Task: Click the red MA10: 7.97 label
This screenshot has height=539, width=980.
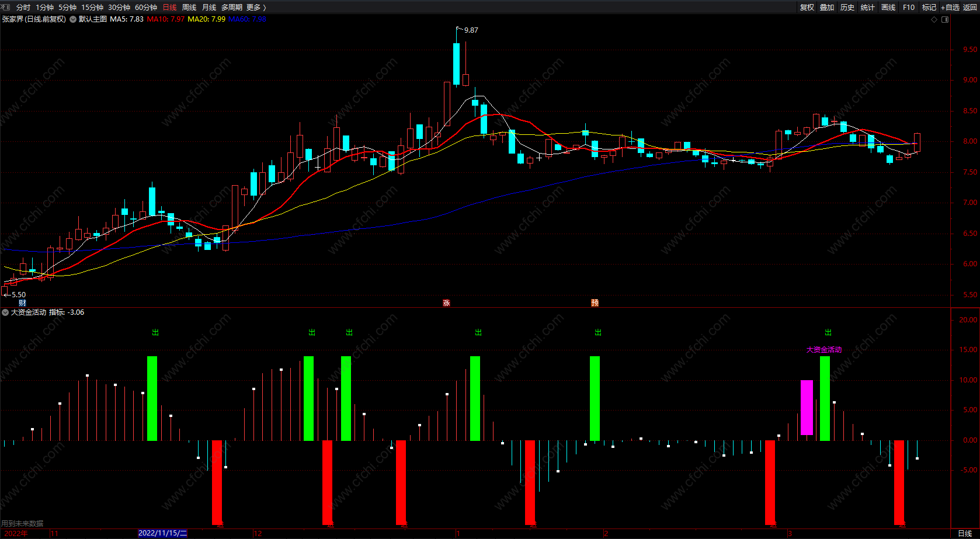Action: pyautogui.click(x=165, y=19)
